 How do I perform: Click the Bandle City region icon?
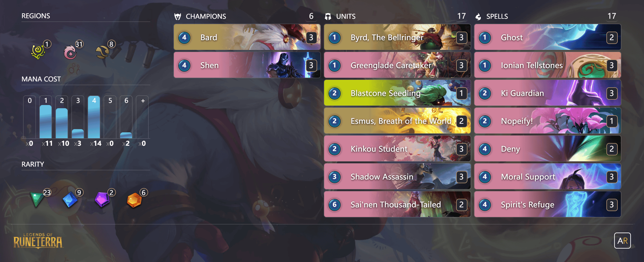[x=38, y=52]
